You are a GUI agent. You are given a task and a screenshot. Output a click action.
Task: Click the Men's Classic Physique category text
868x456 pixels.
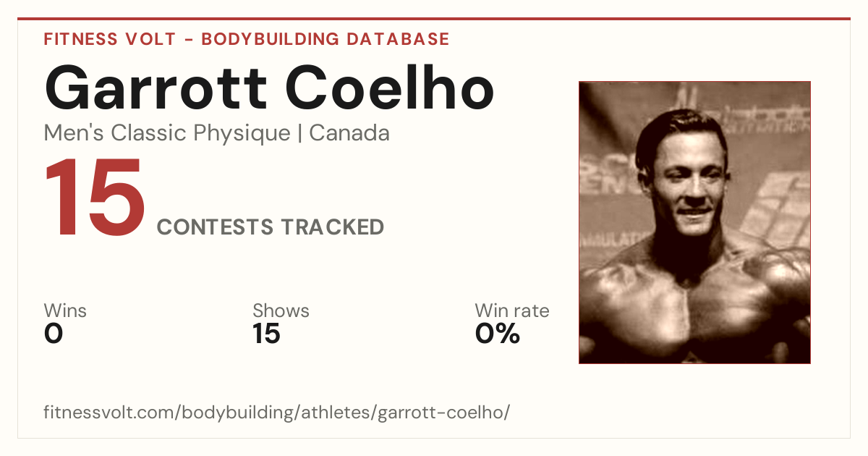(x=167, y=133)
